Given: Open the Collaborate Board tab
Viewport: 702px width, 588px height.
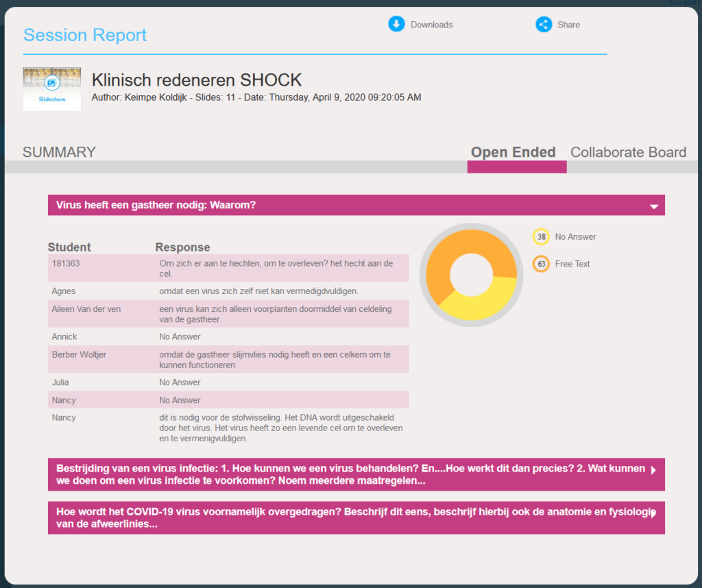Looking at the screenshot, I should tap(628, 152).
